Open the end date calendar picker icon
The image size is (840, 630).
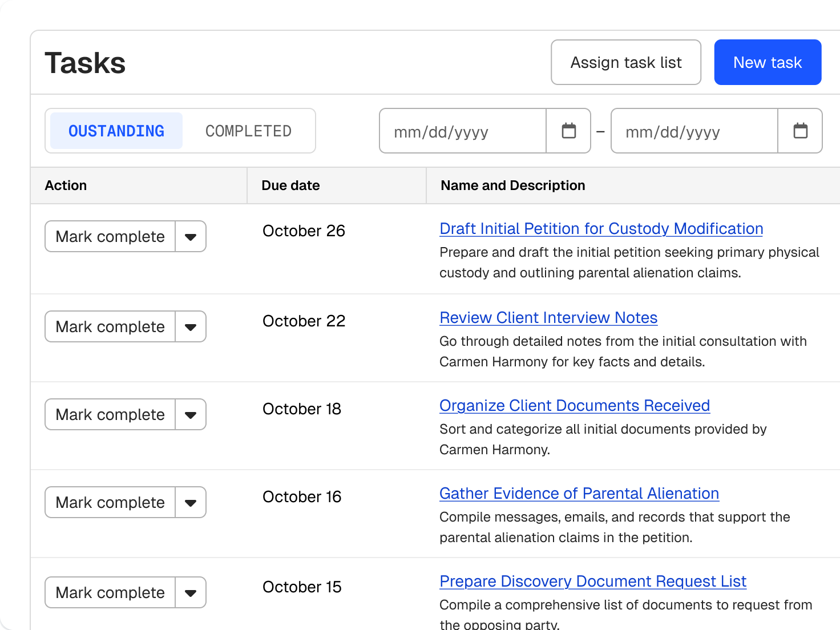pos(800,131)
